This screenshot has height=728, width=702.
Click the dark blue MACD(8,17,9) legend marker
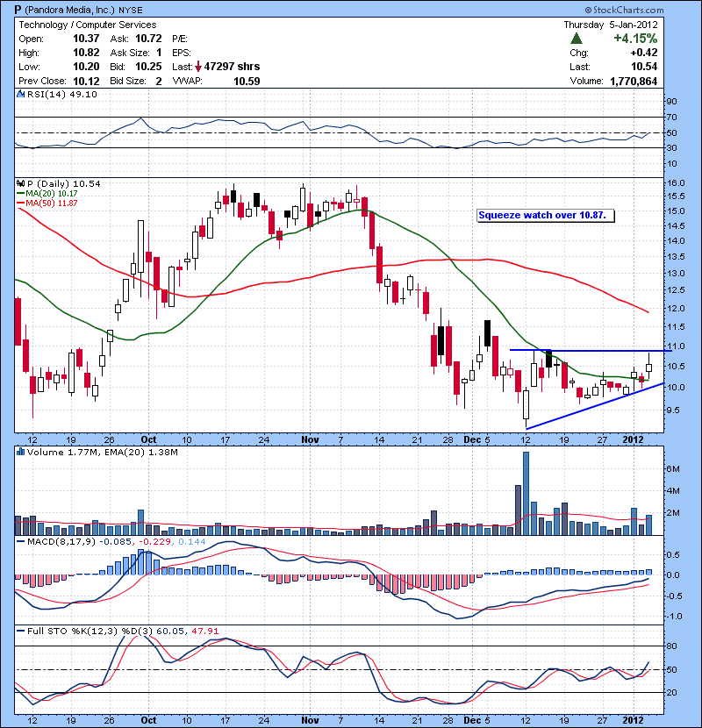(20, 542)
